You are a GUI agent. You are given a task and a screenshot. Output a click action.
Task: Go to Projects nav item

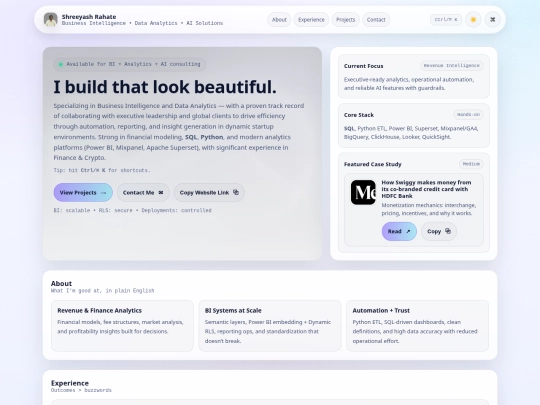345,20
